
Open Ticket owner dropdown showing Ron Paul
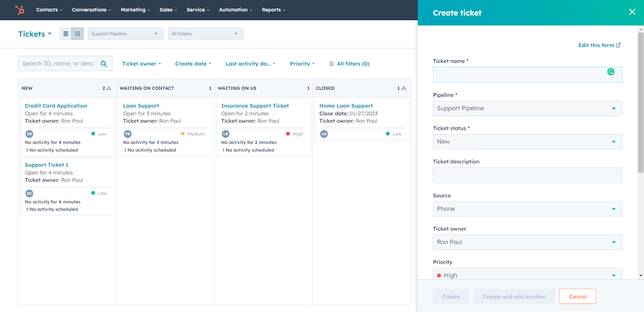(527, 242)
